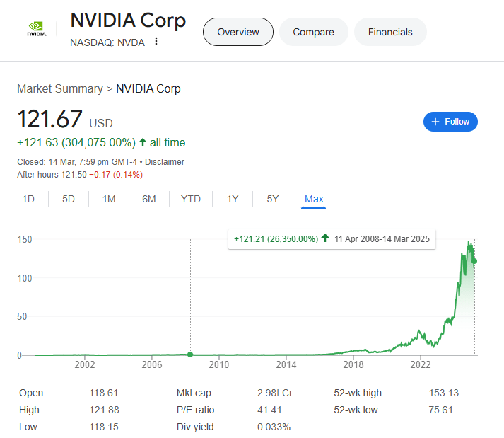Select the 5Y time range
This screenshot has width=504, height=438.
(273, 199)
